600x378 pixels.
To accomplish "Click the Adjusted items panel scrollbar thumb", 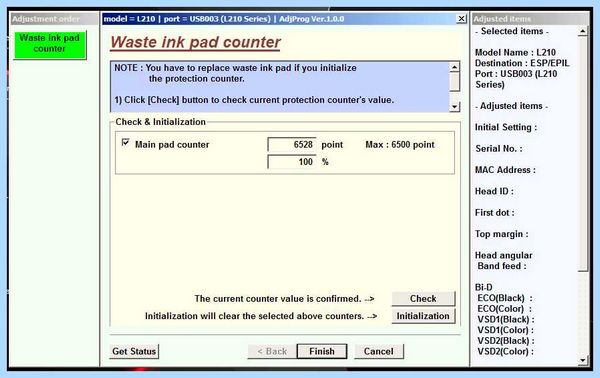I will click(x=582, y=153).
